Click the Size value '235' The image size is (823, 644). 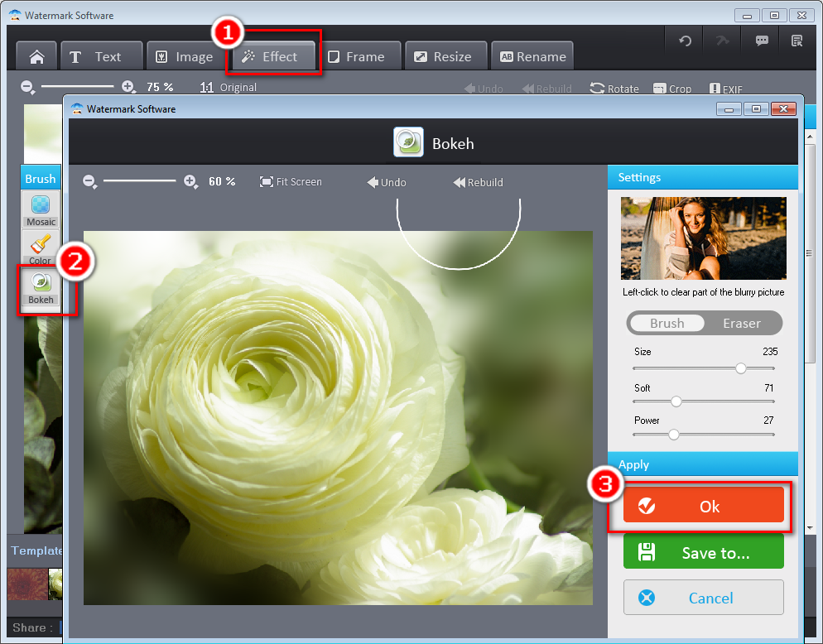(770, 351)
